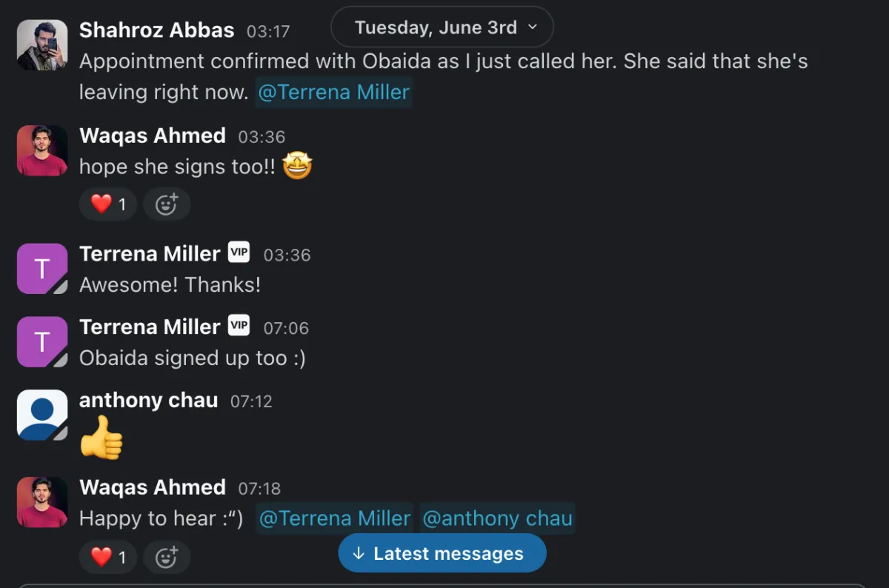Viewport: 889px width, 588px height.
Task: Open Shahroz Abbas's profile avatar
Action: (x=42, y=45)
